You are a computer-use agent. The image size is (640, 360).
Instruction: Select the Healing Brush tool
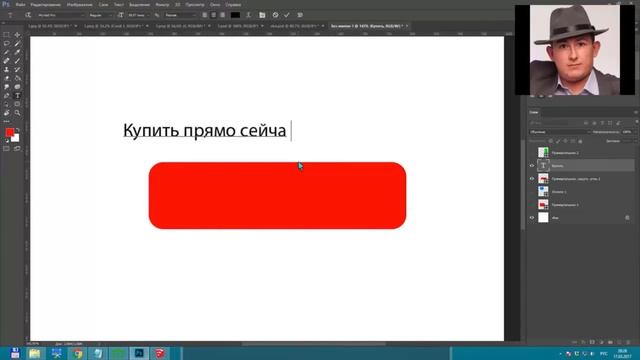(7, 60)
